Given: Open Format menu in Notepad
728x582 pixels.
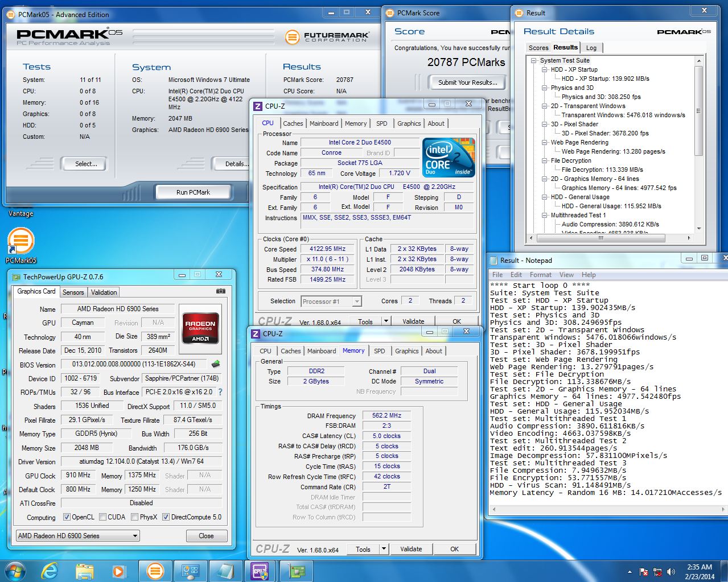Looking at the screenshot, I should [x=540, y=275].
